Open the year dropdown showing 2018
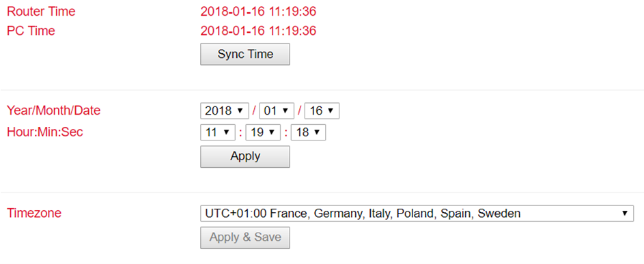 coord(225,111)
